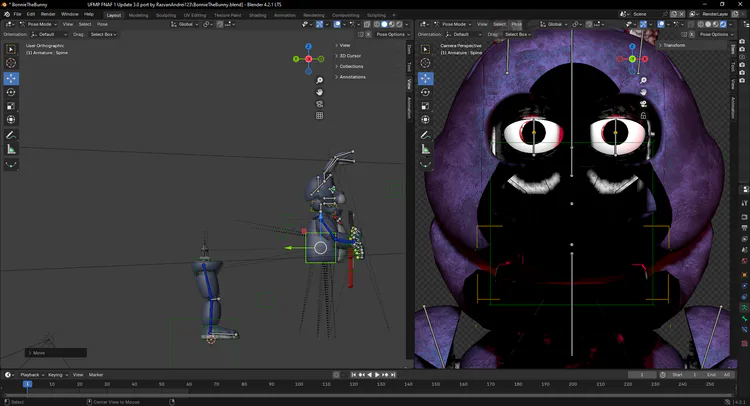
Task: Select the Annotate tool in left viewport
Action: (x=11, y=135)
